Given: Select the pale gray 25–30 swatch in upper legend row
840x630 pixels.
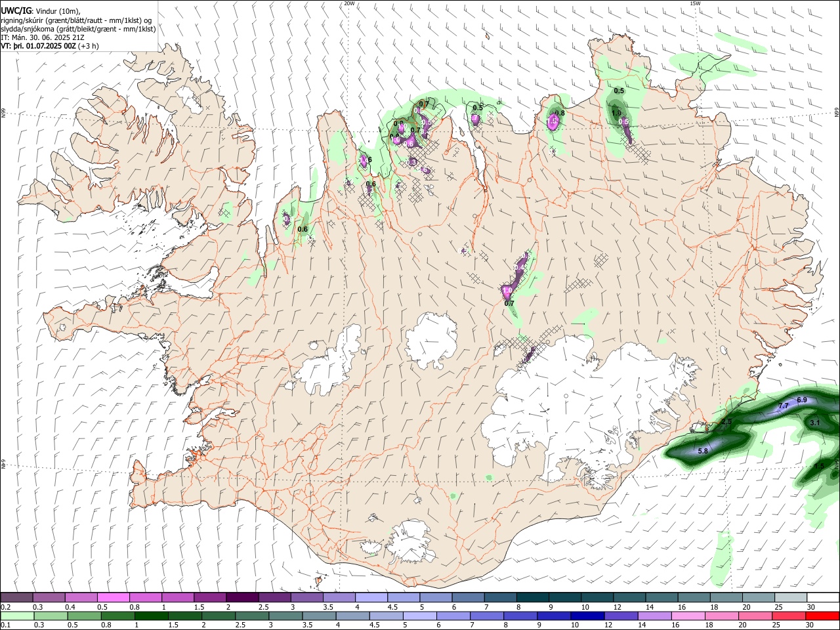Looking at the screenshot, I should tap(791, 598).
